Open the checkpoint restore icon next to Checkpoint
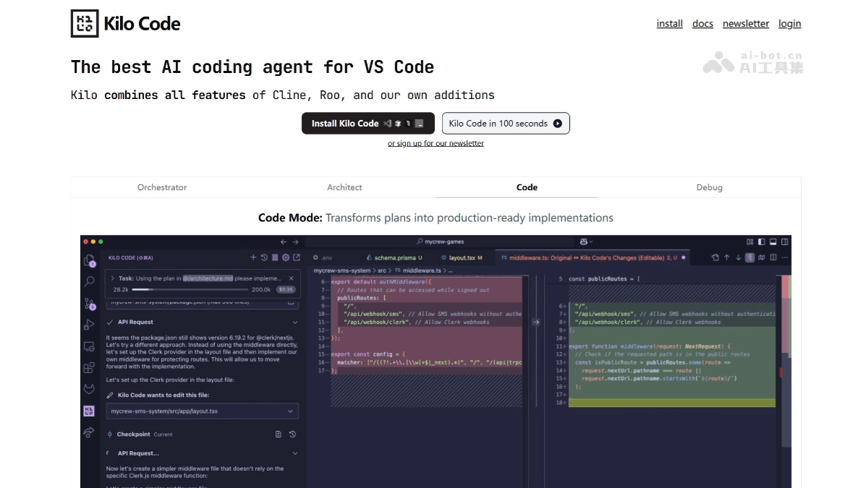This screenshot has width=868, height=488. (292, 434)
